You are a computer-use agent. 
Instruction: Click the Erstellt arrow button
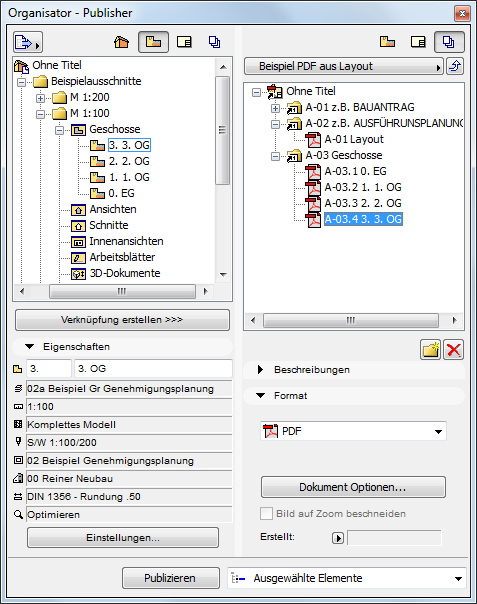(x=338, y=538)
